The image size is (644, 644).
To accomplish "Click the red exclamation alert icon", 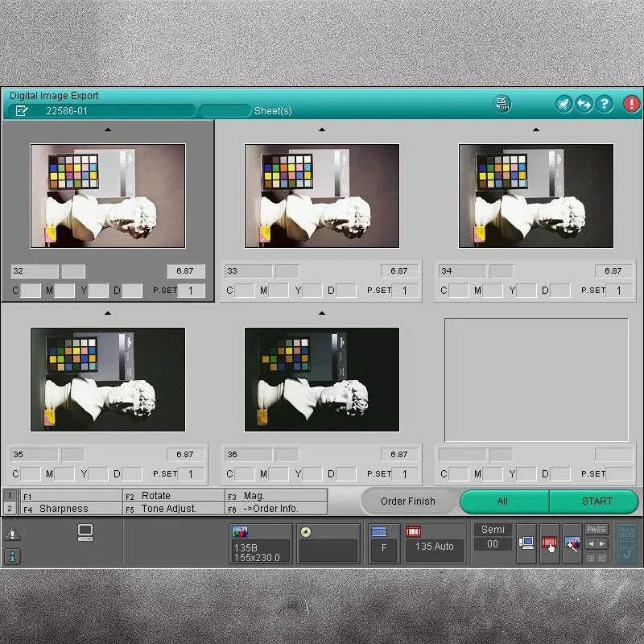I will [x=631, y=104].
